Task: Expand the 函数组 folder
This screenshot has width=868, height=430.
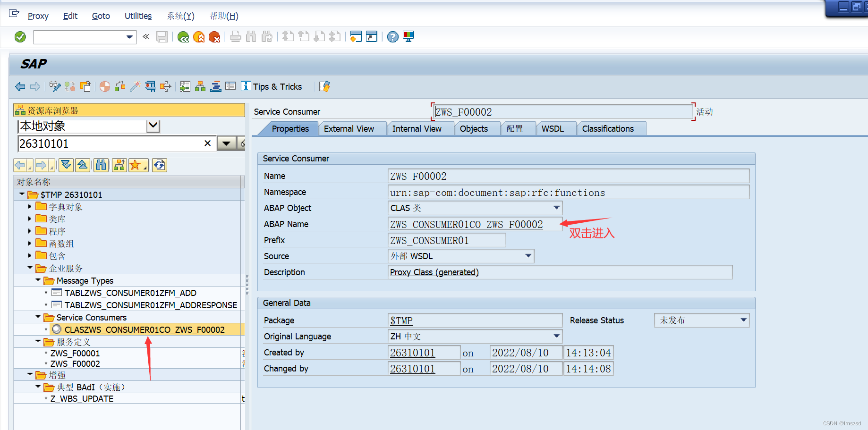Action: pos(29,243)
